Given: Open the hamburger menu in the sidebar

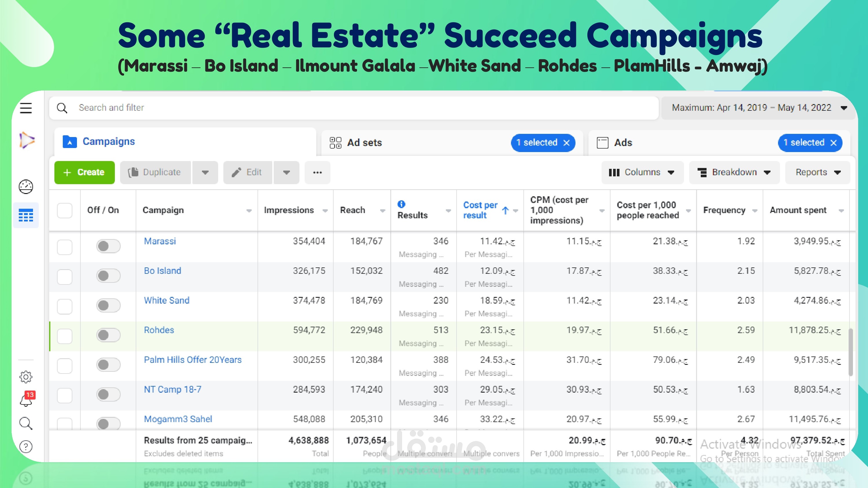Looking at the screenshot, I should [26, 108].
